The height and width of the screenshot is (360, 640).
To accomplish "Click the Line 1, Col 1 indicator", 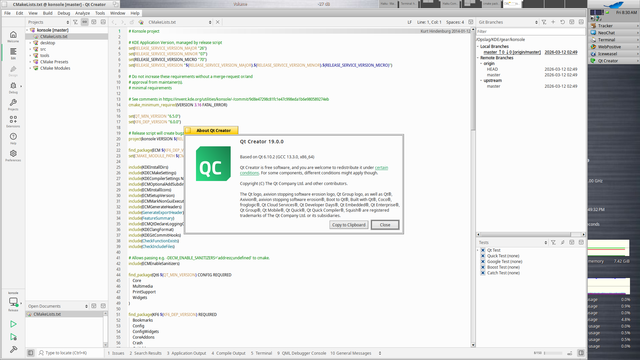I will tap(429, 22).
